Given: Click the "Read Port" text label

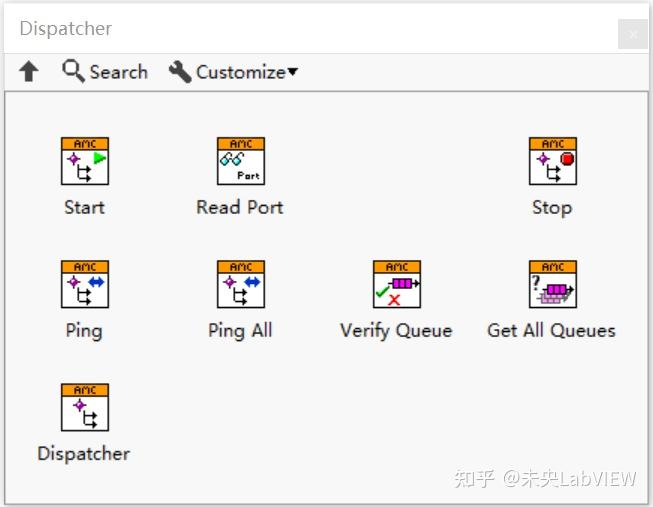Looking at the screenshot, I should point(240,207).
